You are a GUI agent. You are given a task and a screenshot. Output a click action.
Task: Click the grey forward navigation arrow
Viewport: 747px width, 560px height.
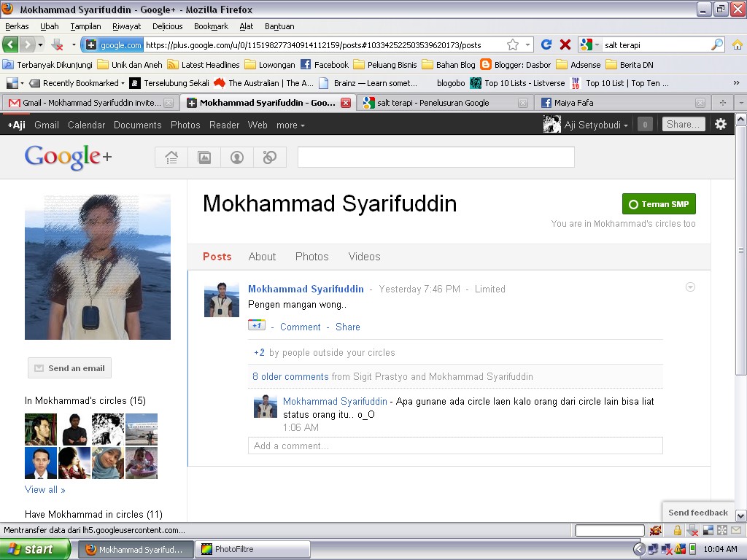(x=28, y=44)
